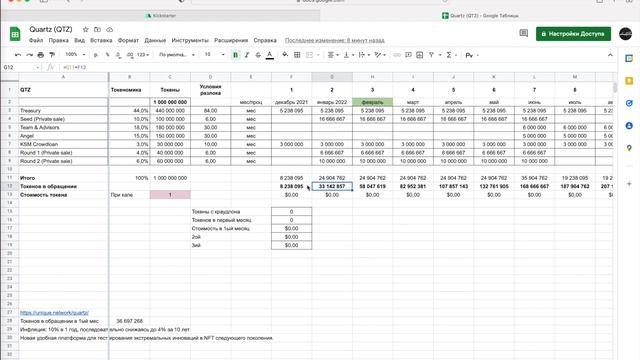This screenshot has width=640, height=360.
Task: Apply percent format with the % button
Action: coord(107,55)
